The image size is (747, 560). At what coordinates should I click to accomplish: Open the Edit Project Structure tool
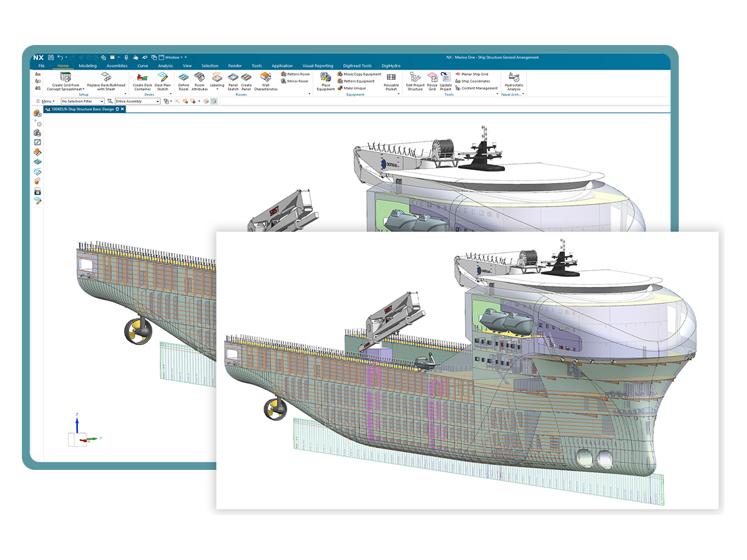click(x=415, y=82)
